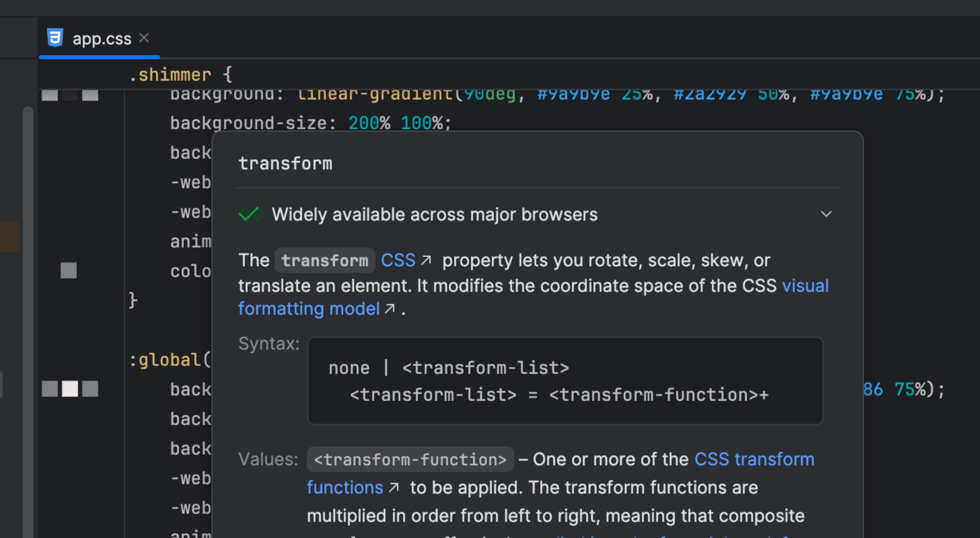This screenshot has width=980, height=538.
Task: Click the CSS3 file icon on app.css tab
Action: (55, 38)
